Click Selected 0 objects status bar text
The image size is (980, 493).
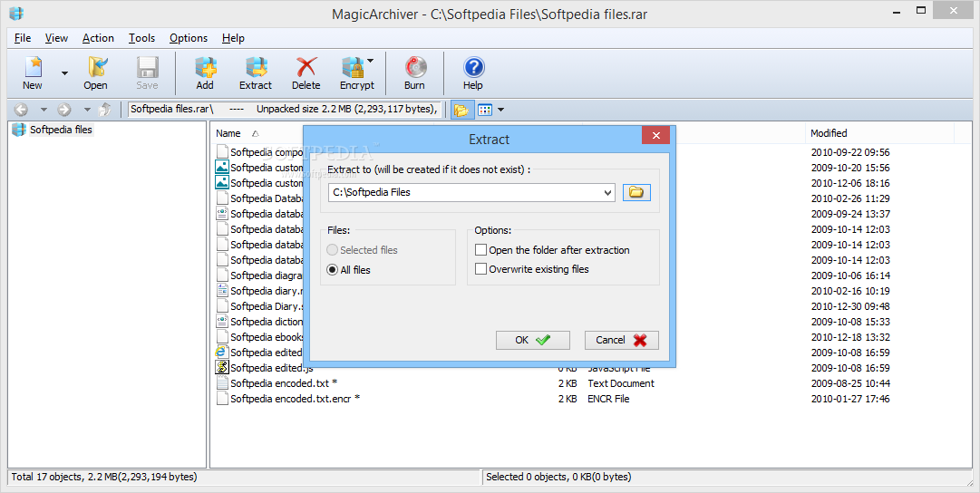[558, 477]
